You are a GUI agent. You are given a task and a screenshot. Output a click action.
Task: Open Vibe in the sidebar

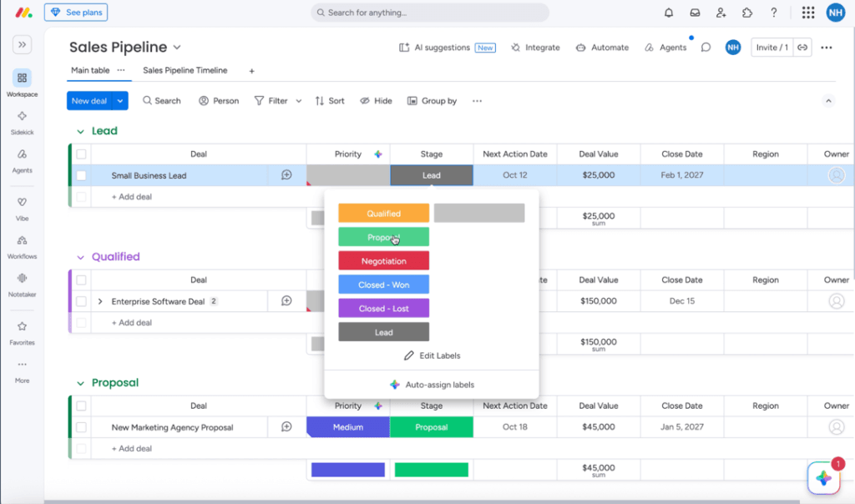click(x=22, y=209)
